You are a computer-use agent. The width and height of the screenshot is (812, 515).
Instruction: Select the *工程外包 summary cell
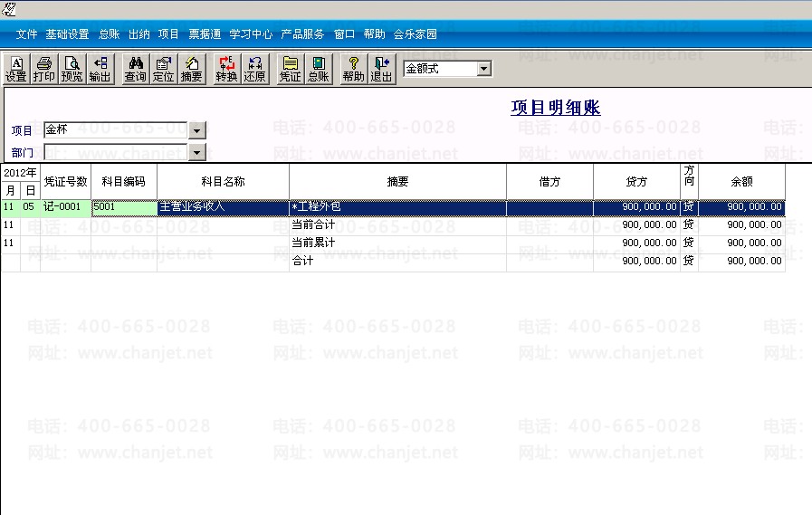point(397,207)
